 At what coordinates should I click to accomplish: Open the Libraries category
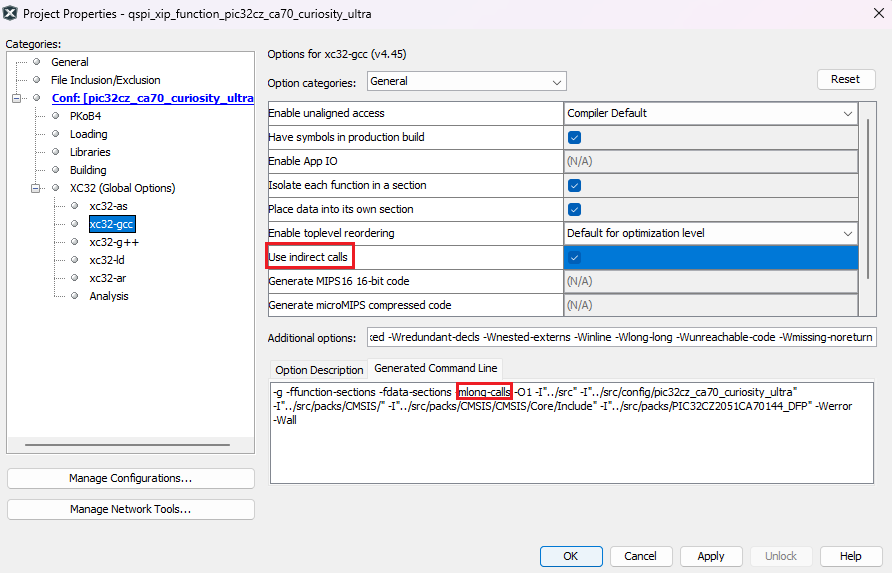coord(90,152)
